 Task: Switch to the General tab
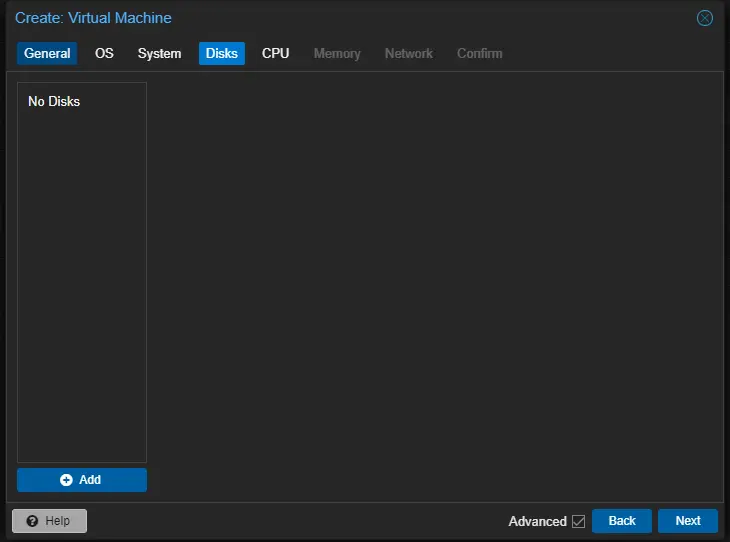click(47, 53)
